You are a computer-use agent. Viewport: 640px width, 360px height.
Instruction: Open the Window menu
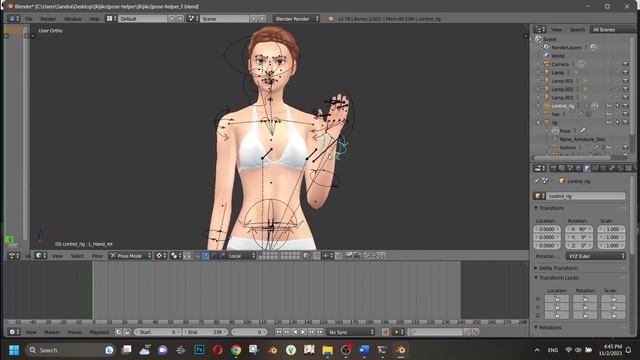[73, 19]
